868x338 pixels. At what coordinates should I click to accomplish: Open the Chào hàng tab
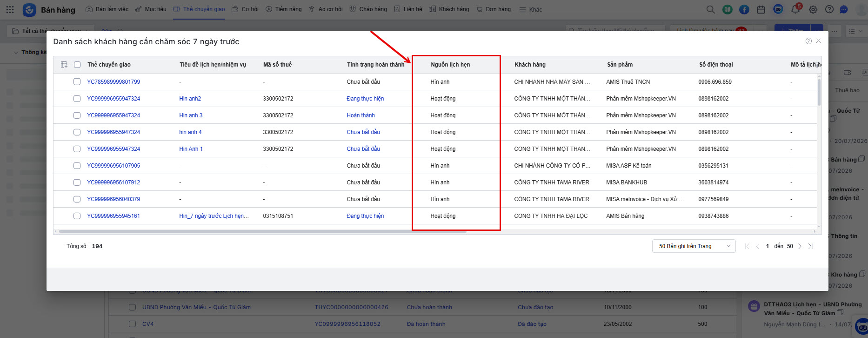tap(368, 9)
